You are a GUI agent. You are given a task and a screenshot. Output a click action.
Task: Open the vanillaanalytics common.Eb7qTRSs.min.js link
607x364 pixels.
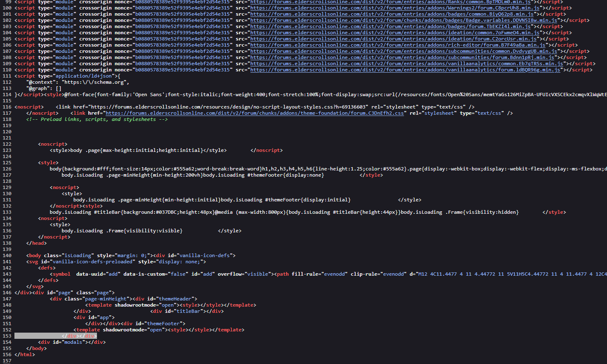pyautogui.click(x=407, y=64)
